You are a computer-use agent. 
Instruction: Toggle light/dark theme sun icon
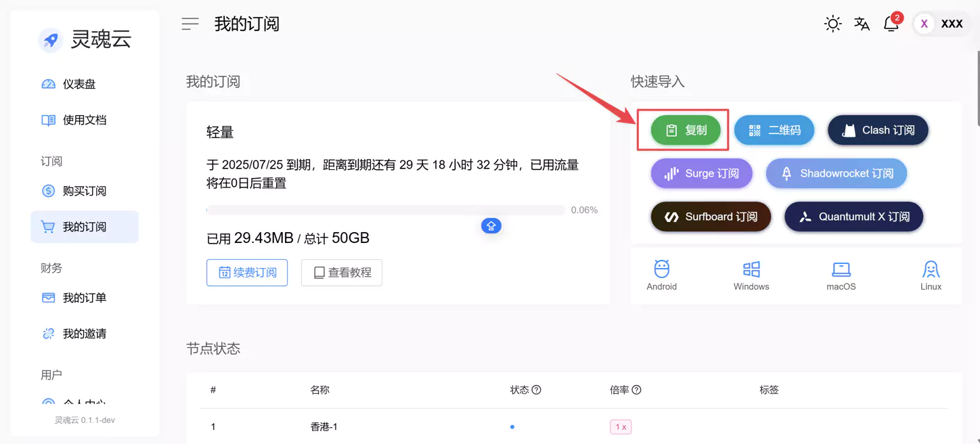[832, 24]
